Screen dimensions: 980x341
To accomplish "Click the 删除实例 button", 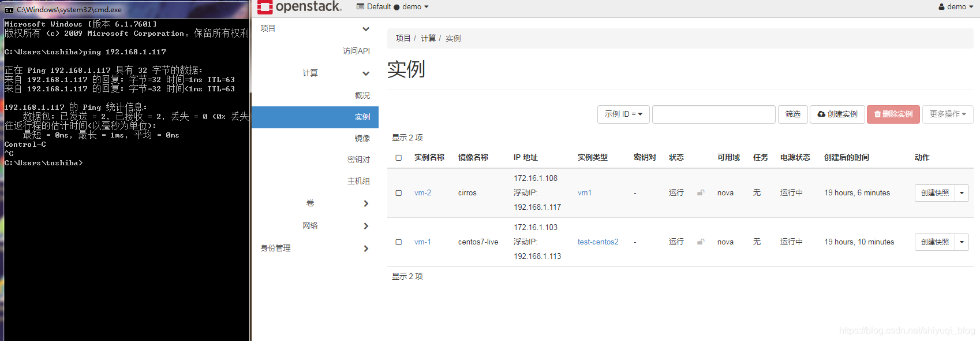I will (x=893, y=114).
